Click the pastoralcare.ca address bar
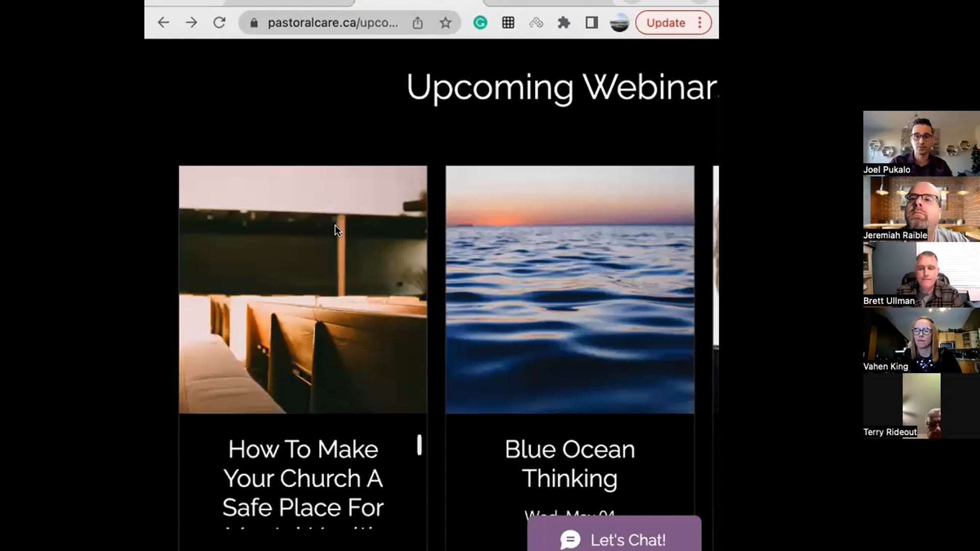Viewport: 980px width, 551px height. click(333, 23)
